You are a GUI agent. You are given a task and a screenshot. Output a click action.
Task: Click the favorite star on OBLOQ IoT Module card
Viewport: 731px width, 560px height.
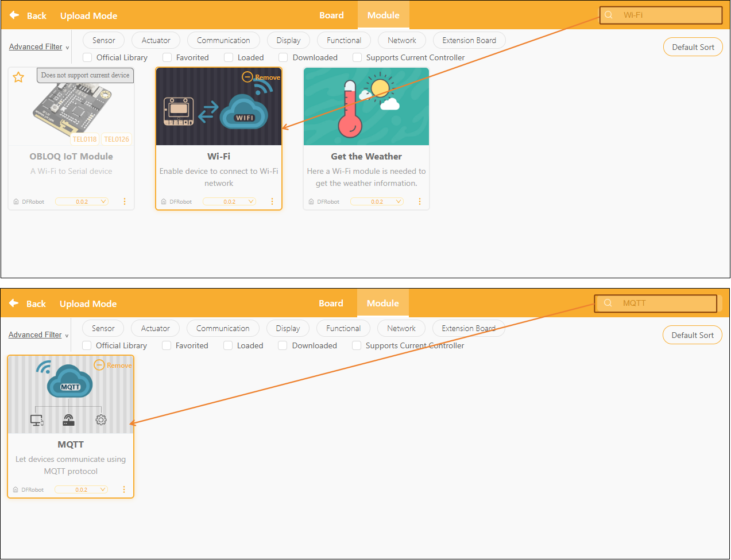pyautogui.click(x=18, y=77)
